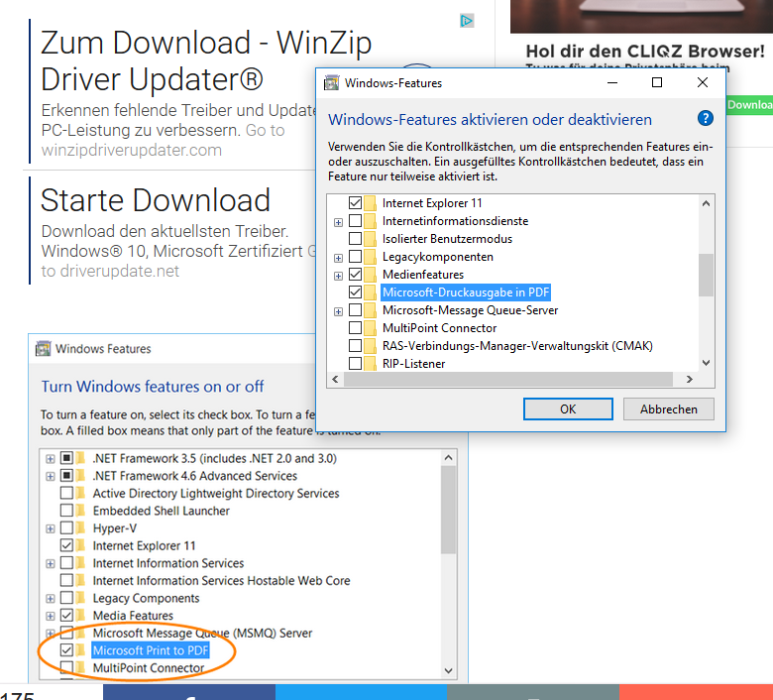Check the RIP-Listener checkbox

click(x=355, y=364)
